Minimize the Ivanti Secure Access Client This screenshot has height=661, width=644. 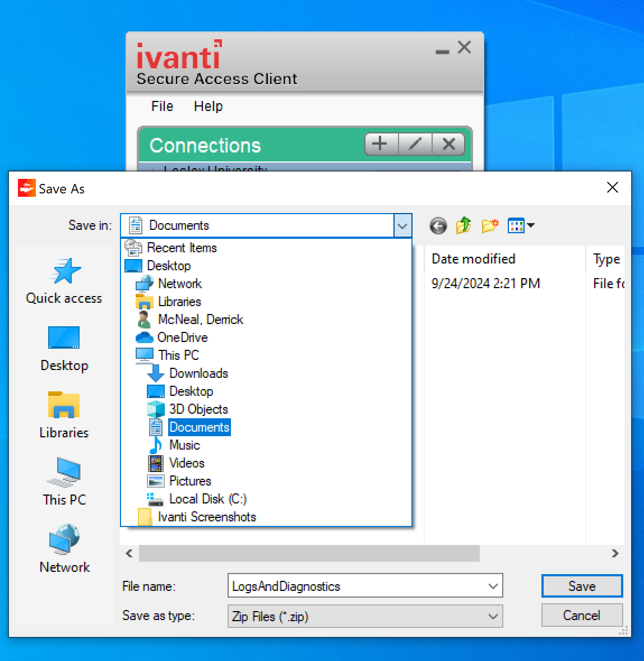[442, 52]
